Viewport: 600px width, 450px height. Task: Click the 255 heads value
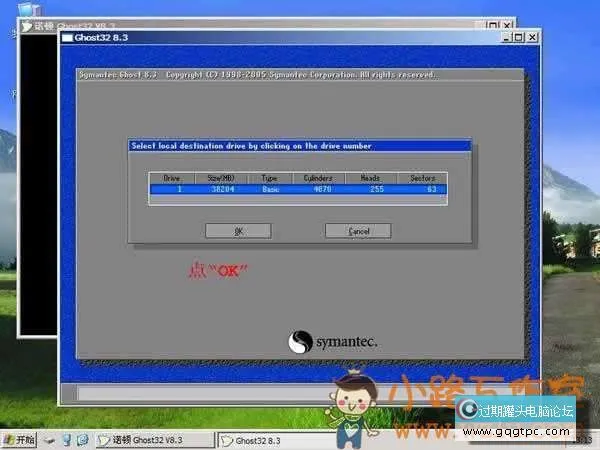pos(377,189)
